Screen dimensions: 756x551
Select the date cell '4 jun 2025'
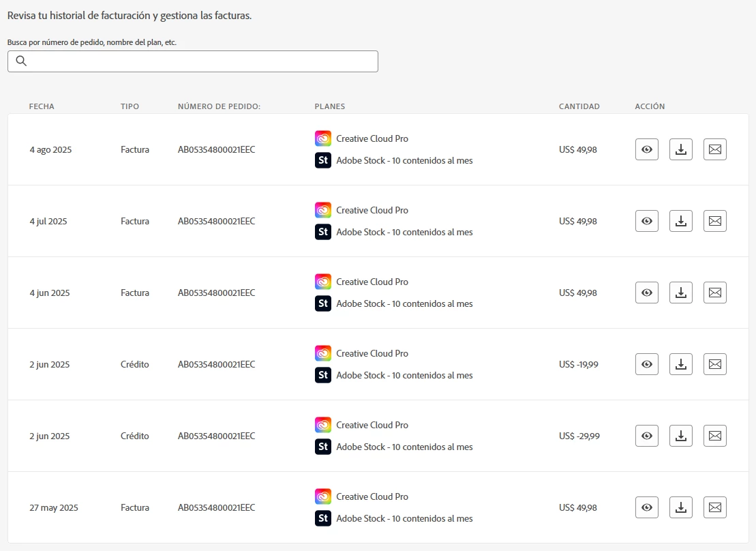pos(50,293)
